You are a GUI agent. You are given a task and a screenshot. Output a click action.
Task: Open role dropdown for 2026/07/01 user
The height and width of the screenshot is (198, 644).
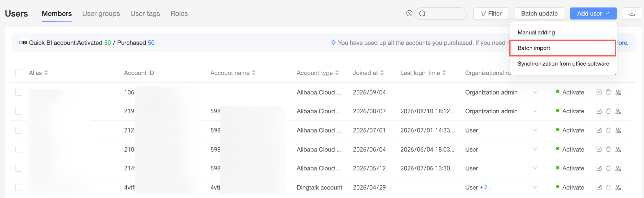535,130
